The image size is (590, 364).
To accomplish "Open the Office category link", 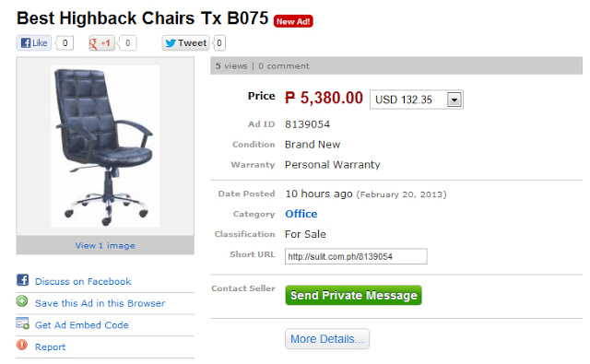I will pyautogui.click(x=301, y=214).
